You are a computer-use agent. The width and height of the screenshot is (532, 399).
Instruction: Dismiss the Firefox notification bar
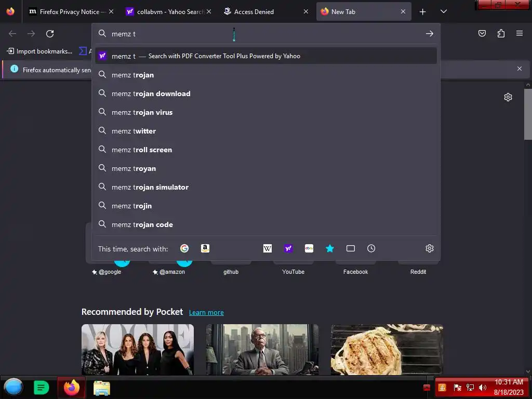(520, 69)
